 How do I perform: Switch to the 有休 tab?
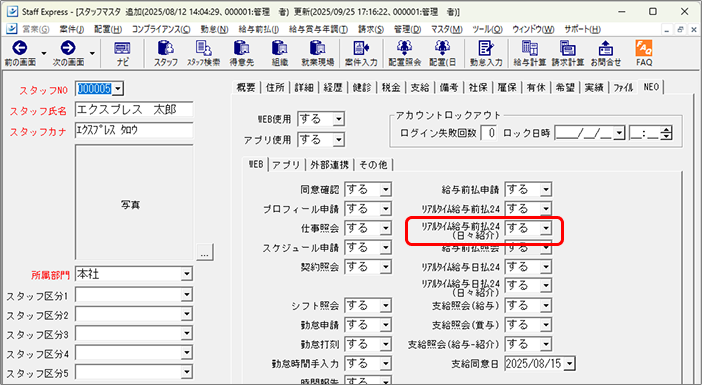[536, 88]
